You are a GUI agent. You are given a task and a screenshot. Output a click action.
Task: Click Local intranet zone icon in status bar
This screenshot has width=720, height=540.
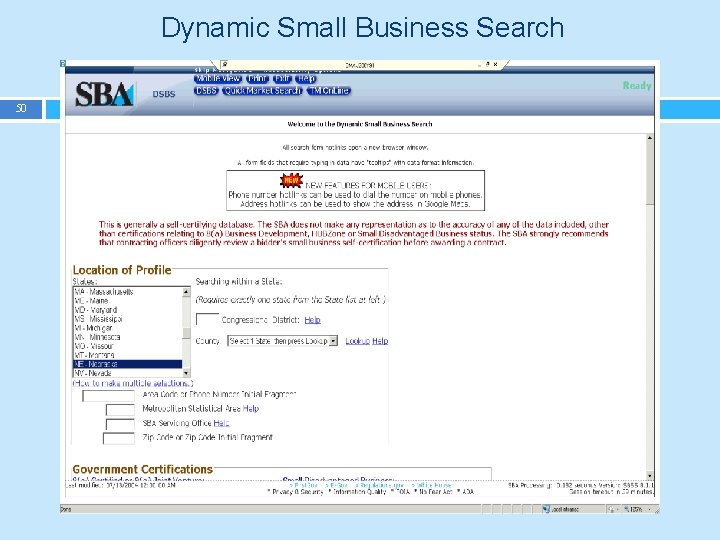pos(546,509)
